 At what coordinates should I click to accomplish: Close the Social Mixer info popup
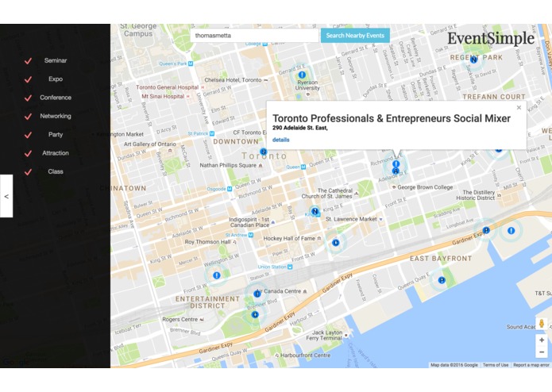(x=519, y=108)
